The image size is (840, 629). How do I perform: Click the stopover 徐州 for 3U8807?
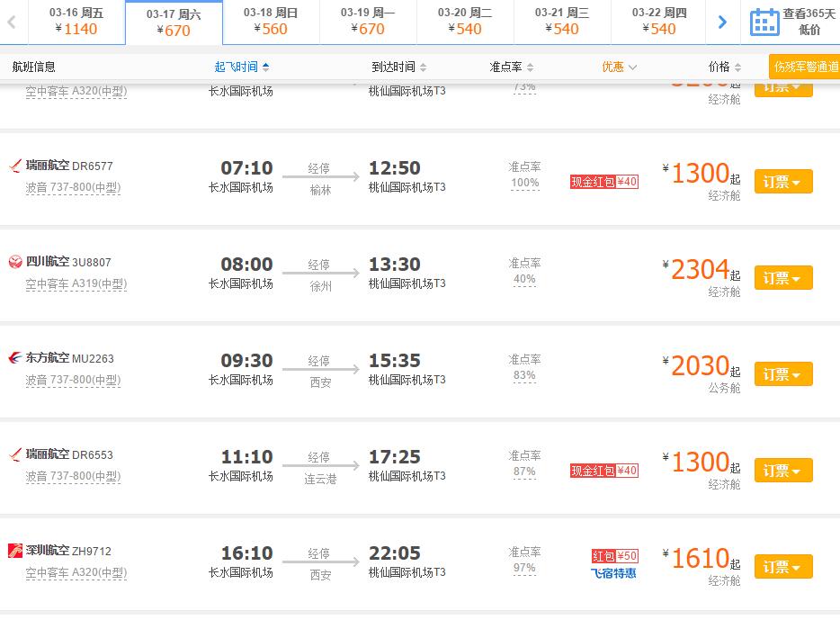320,286
